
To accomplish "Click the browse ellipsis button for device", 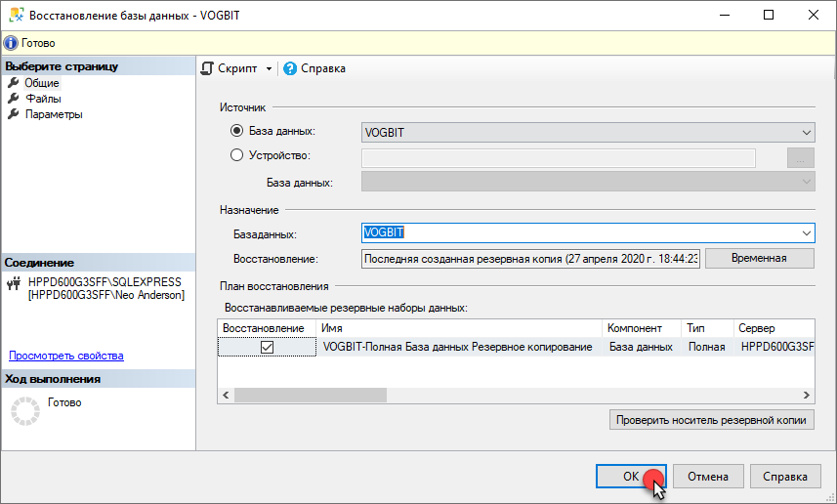I will pyautogui.click(x=800, y=158).
